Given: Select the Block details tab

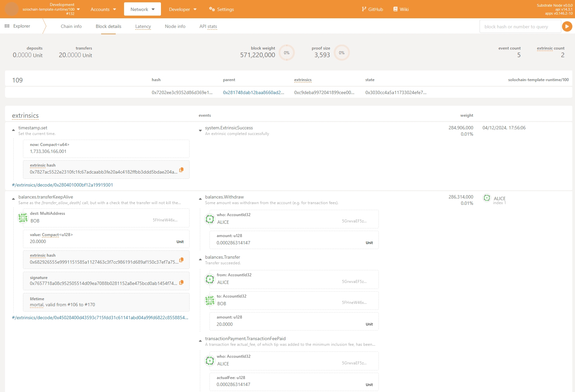Looking at the screenshot, I should (x=108, y=26).
